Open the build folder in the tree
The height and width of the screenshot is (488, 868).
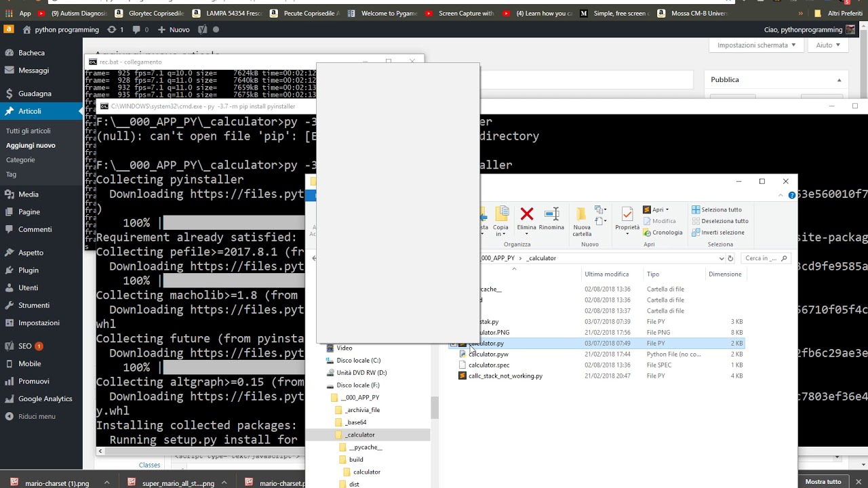click(x=356, y=459)
